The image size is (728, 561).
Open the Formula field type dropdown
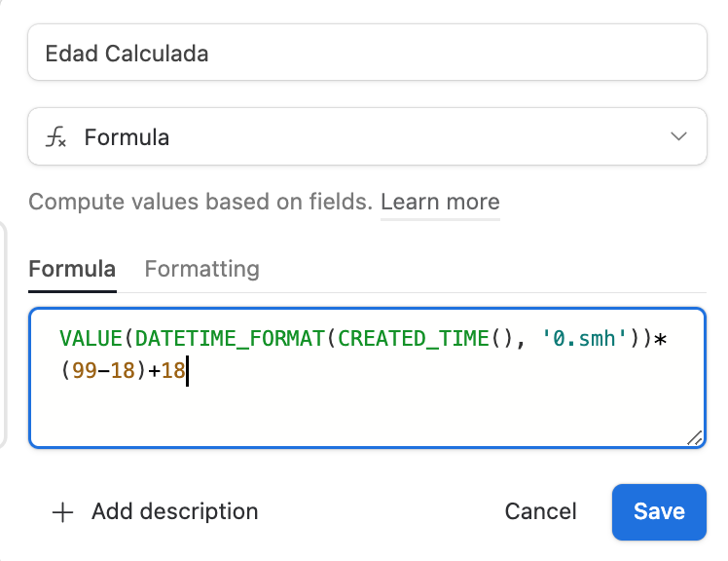(367, 137)
